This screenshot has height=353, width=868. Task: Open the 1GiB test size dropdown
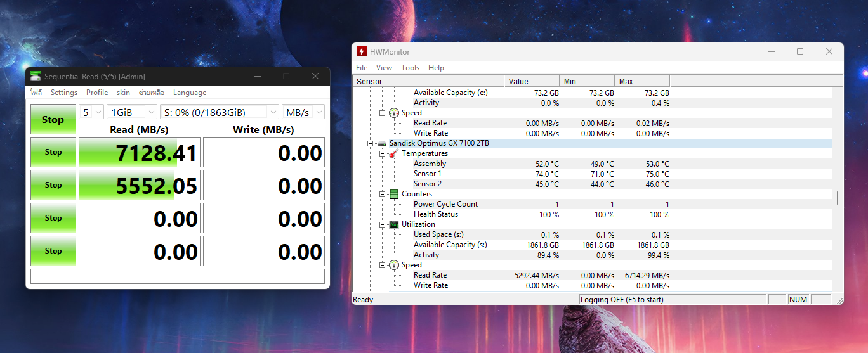click(x=132, y=112)
